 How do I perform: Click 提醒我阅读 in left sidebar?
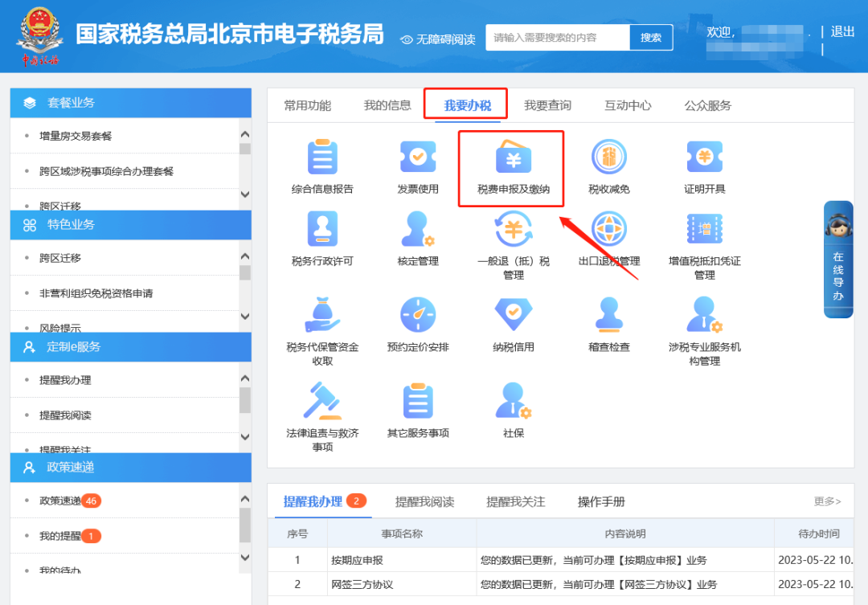(65, 415)
